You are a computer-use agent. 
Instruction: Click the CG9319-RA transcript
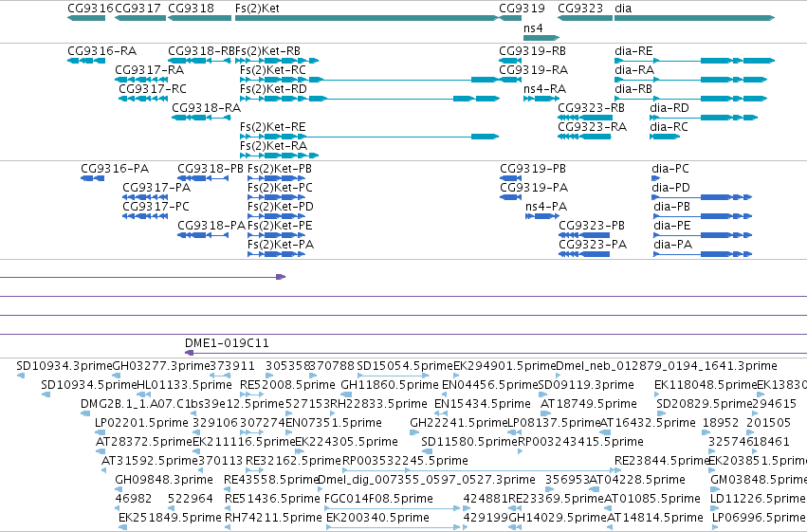[510, 80]
